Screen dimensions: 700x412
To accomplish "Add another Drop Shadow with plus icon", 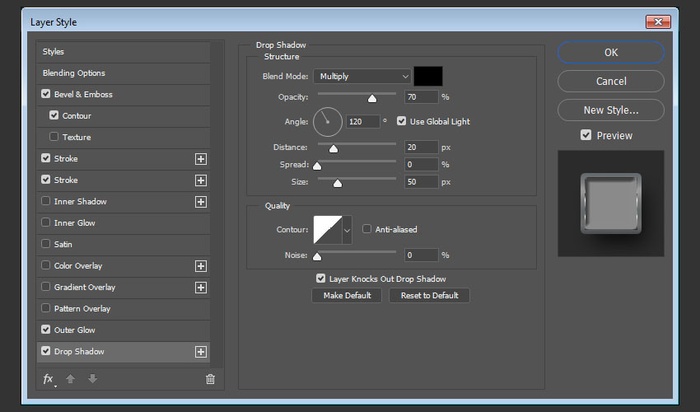I will [201, 352].
